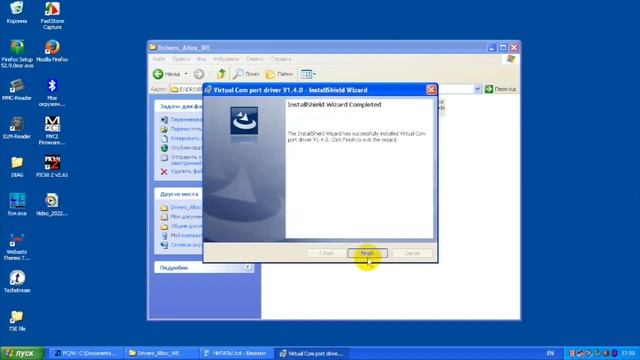Click Publish to web task link in sidebar

click(182, 147)
